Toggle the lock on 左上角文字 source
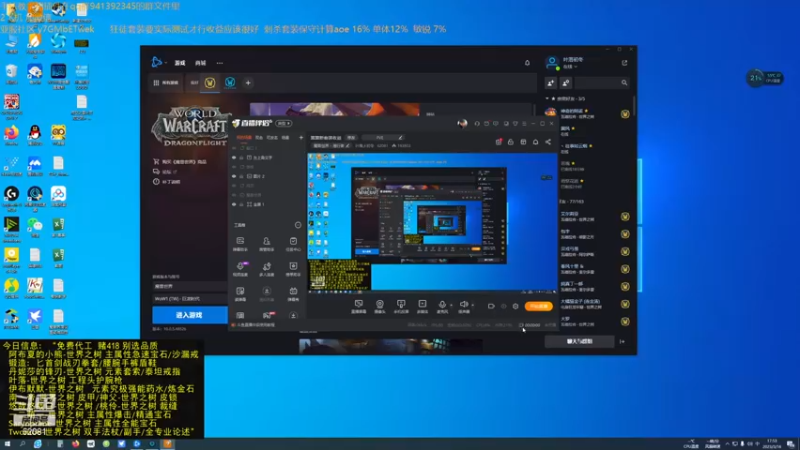The image size is (800, 450). click(241, 158)
